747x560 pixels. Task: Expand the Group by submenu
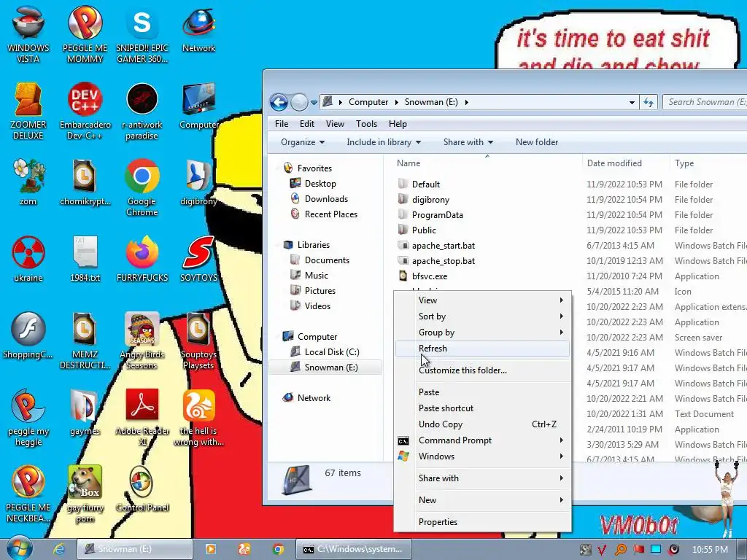click(x=482, y=332)
